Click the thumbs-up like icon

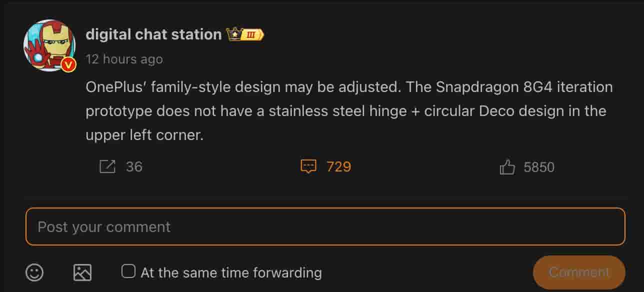(507, 167)
